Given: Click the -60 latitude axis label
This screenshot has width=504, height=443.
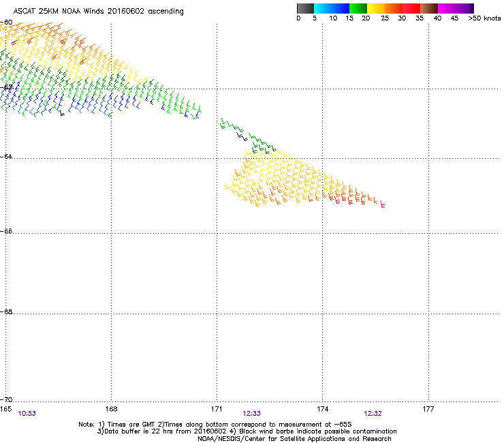Looking at the screenshot, I should click(6, 22).
